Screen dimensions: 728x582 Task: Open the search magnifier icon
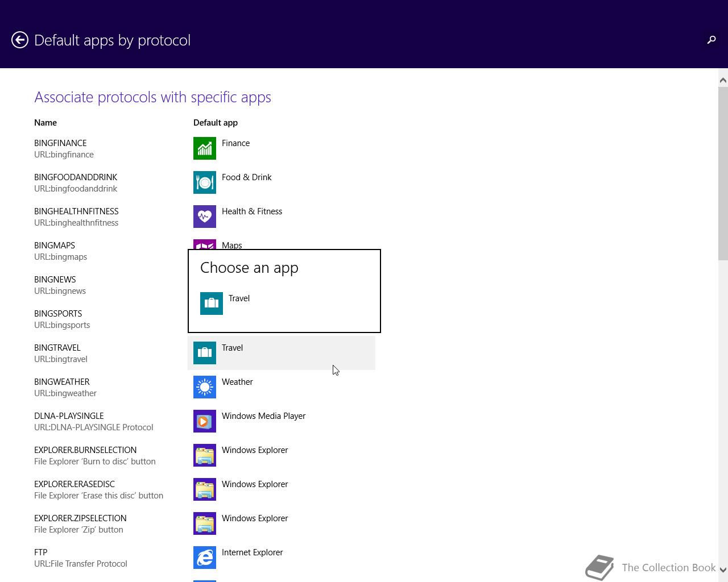711,40
